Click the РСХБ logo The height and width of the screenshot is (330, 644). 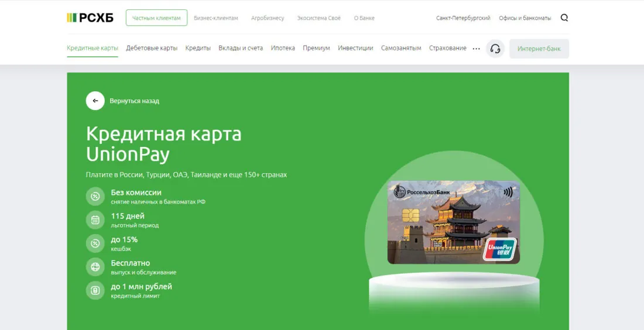(90, 18)
